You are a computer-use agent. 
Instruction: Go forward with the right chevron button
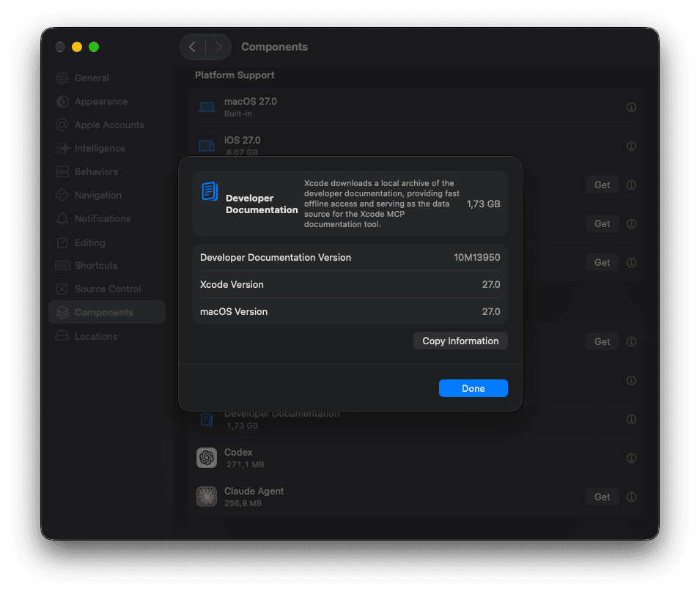click(x=218, y=47)
